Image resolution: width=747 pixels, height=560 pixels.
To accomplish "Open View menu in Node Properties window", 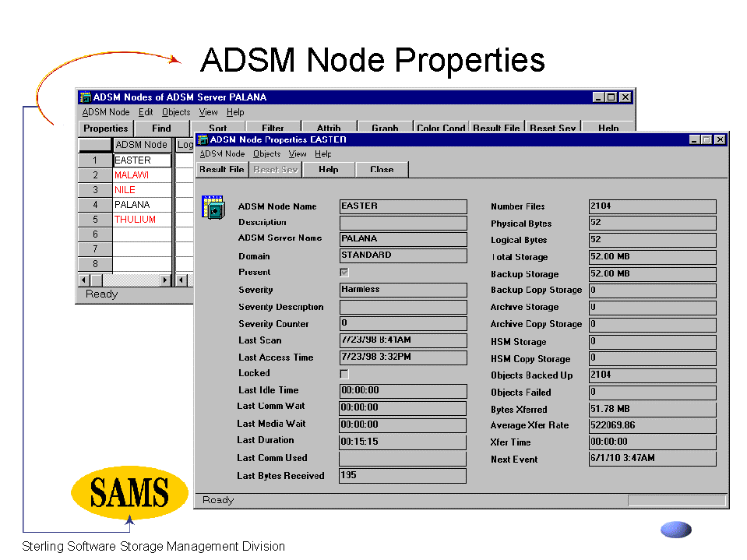I will point(298,154).
